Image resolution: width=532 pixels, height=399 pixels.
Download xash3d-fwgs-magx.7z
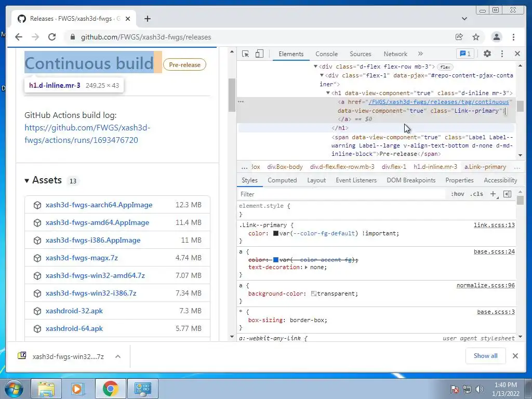(x=82, y=258)
